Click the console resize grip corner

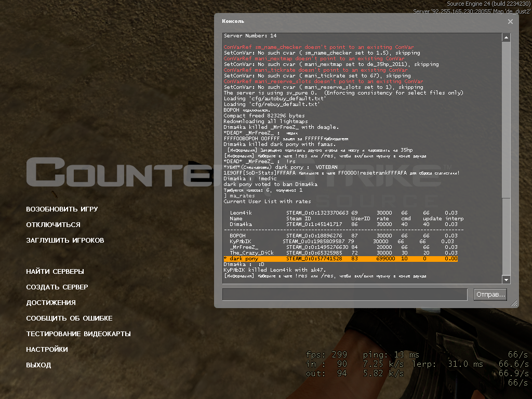click(x=514, y=303)
